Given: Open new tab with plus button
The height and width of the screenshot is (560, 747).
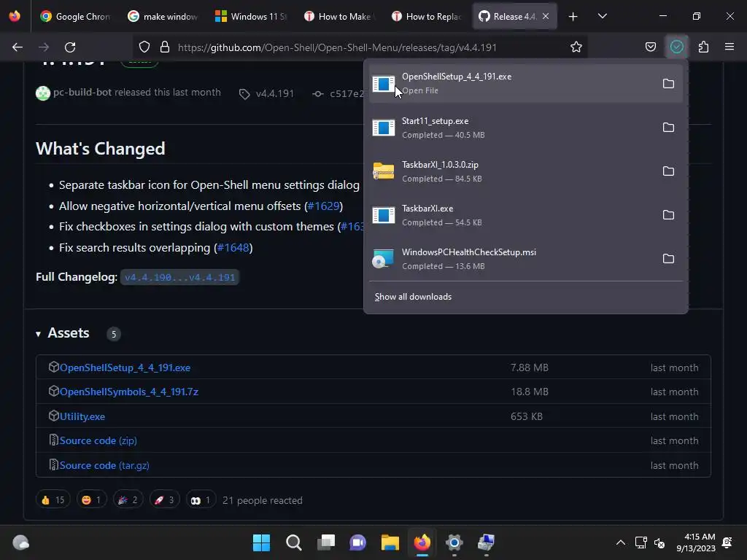Looking at the screenshot, I should click(x=573, y=17).
